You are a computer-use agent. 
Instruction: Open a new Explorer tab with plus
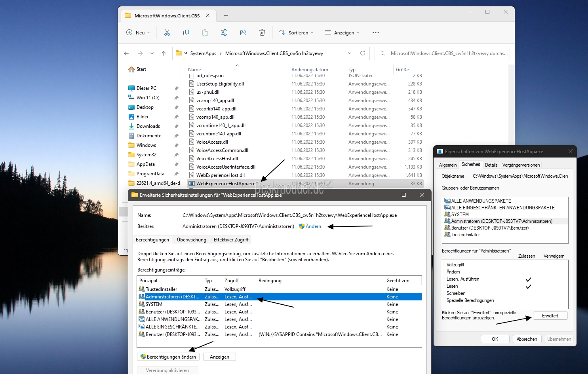click(226, 16)
